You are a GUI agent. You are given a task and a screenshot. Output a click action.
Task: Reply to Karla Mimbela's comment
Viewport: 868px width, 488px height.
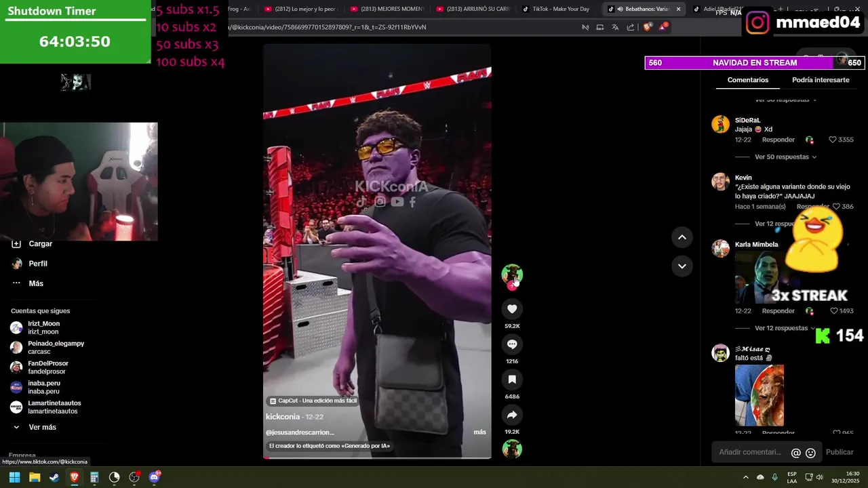click(x=778, y=311)
